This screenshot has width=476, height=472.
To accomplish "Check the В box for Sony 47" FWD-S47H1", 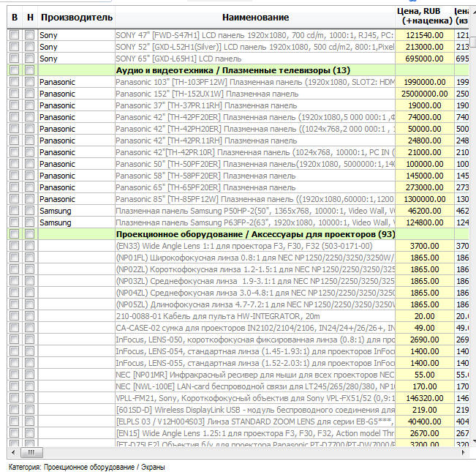I will pos(14,35).
